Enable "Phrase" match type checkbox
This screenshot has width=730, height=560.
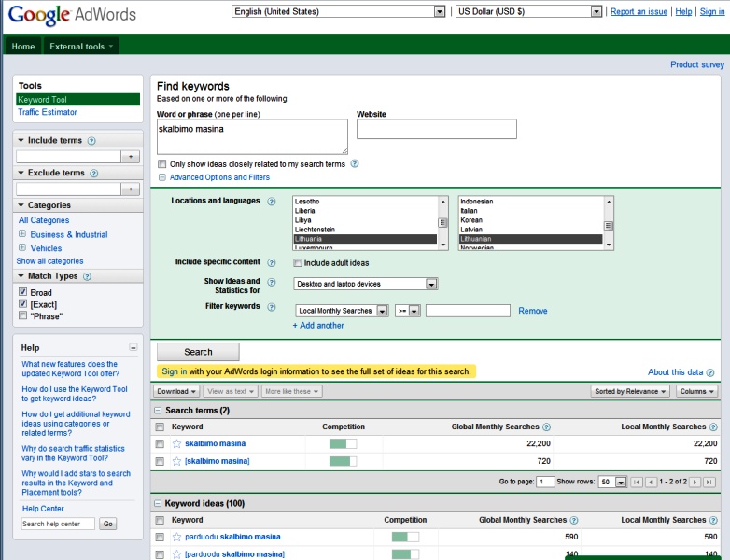click(x=22, y=315)
